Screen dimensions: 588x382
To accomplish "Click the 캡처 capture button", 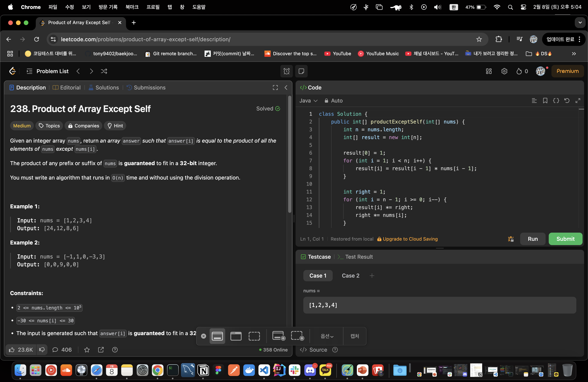I will [354, 336].
